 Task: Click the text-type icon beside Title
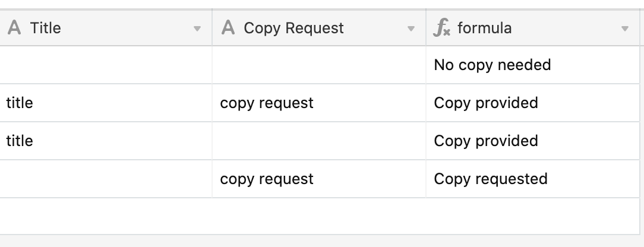tap(14, 28)
